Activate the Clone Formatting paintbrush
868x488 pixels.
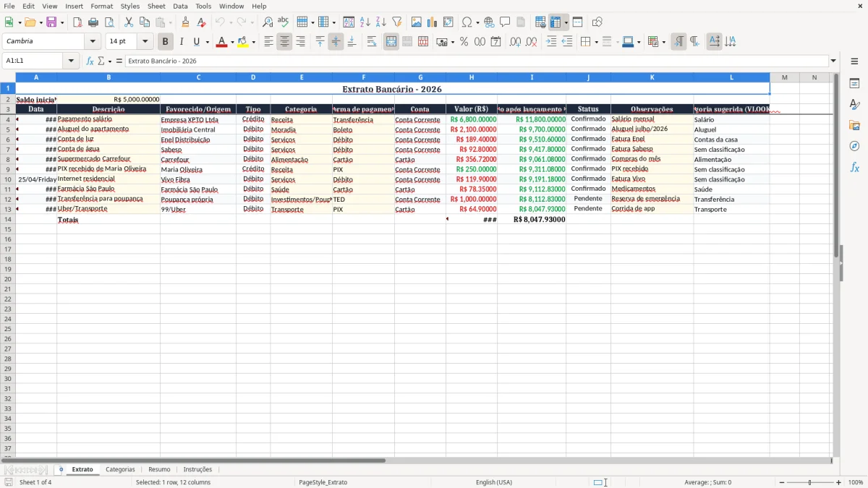coord(185,22)
